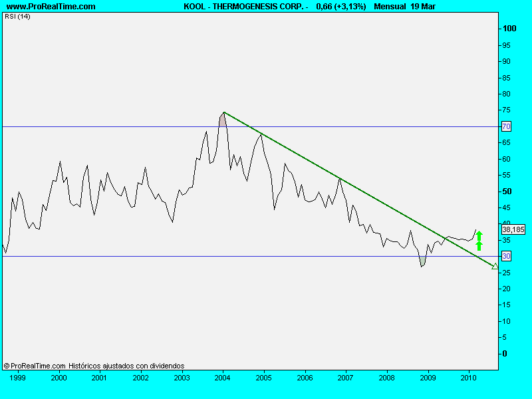532x399 pixels.
Task: Click the 50 value on the vertical axis
Action: point(507,192)
